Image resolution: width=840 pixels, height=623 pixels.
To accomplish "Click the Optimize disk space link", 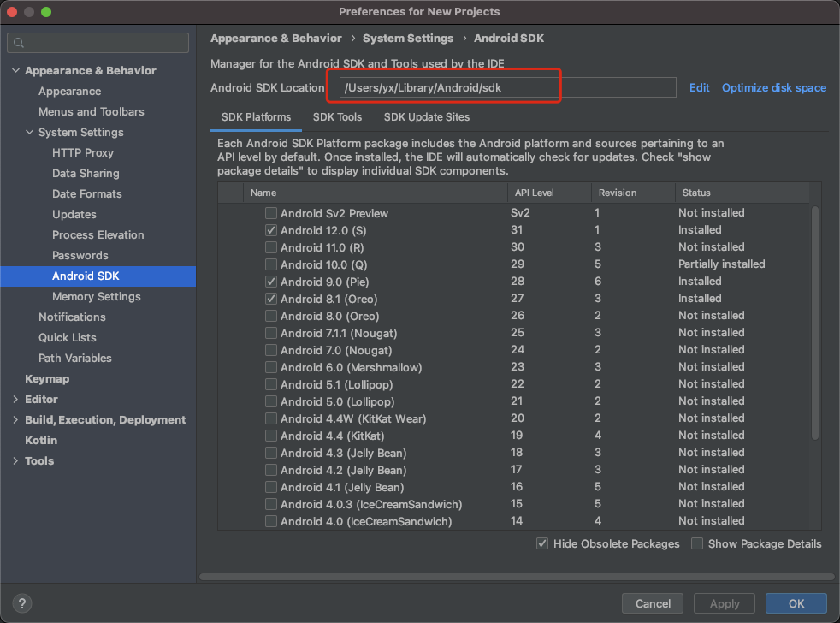I will click(x=772, y=87).
